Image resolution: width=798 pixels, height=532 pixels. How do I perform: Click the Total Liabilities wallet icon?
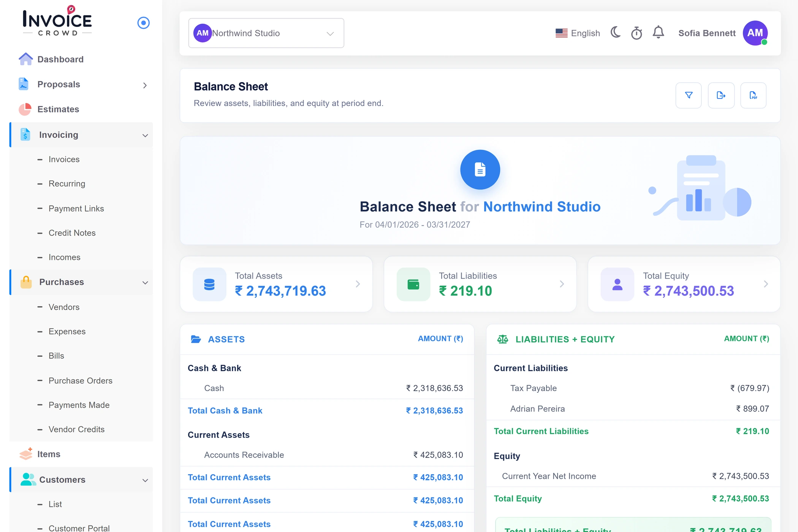[x=413, y=284]
